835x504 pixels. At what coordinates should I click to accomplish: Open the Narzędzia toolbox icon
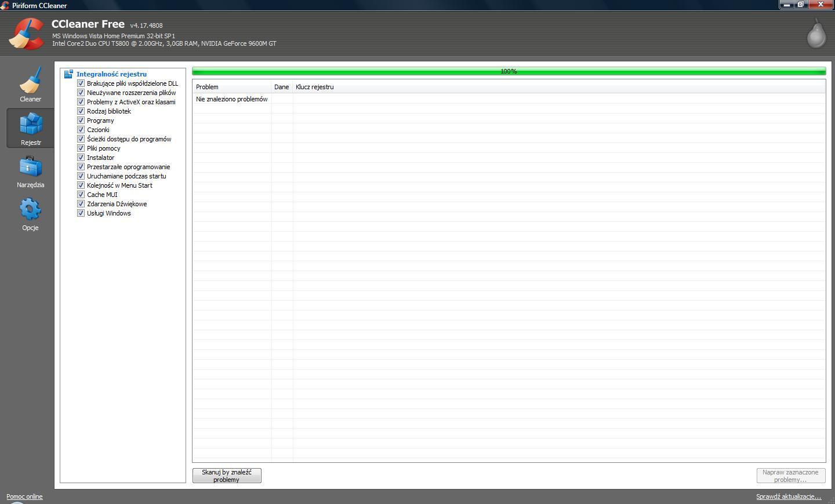pos(30,167)
